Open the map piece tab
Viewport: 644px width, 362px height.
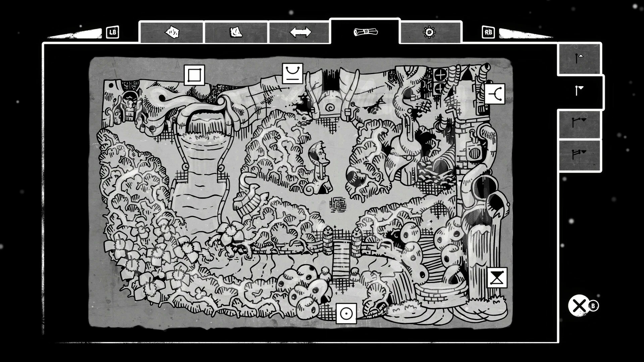(172, 33)
